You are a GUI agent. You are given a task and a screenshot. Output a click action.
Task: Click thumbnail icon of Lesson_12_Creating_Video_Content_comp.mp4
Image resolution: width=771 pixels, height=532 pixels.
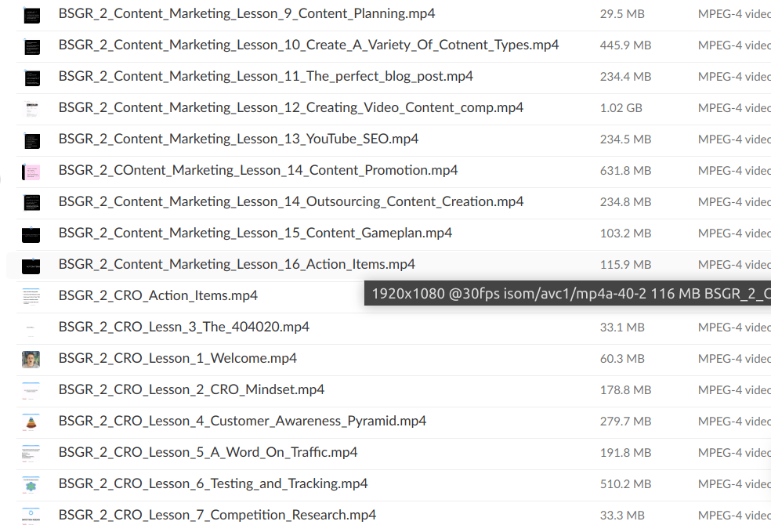pos(31,109)
